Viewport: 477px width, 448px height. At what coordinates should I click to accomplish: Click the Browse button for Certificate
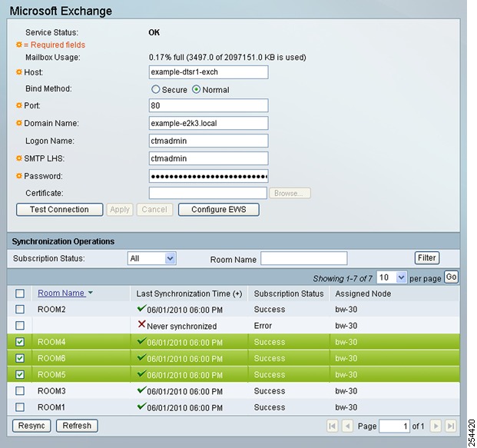(x=290, y=193)
